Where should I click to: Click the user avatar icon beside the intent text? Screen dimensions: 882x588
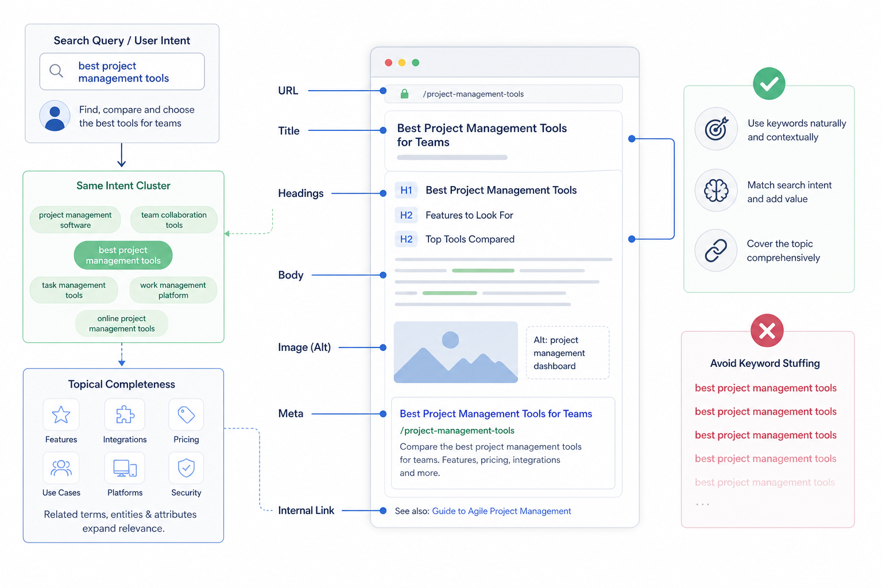[x=55, y=116]
